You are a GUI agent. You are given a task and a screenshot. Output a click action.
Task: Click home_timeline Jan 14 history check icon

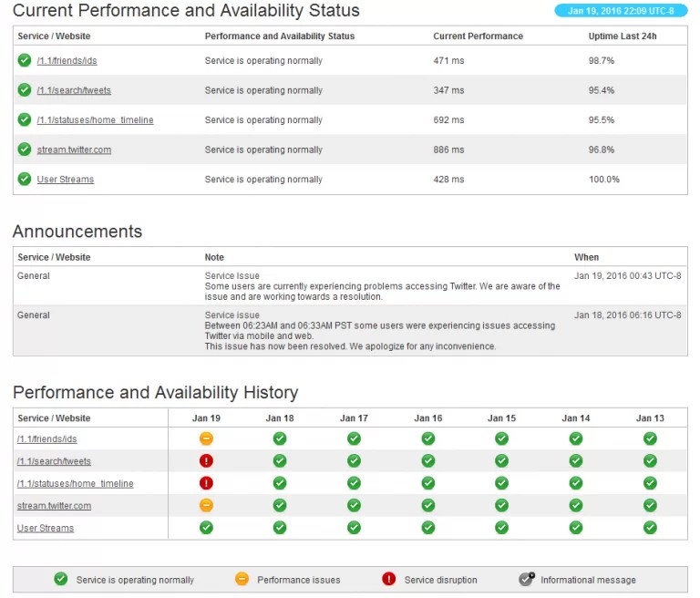click(576, 483)
